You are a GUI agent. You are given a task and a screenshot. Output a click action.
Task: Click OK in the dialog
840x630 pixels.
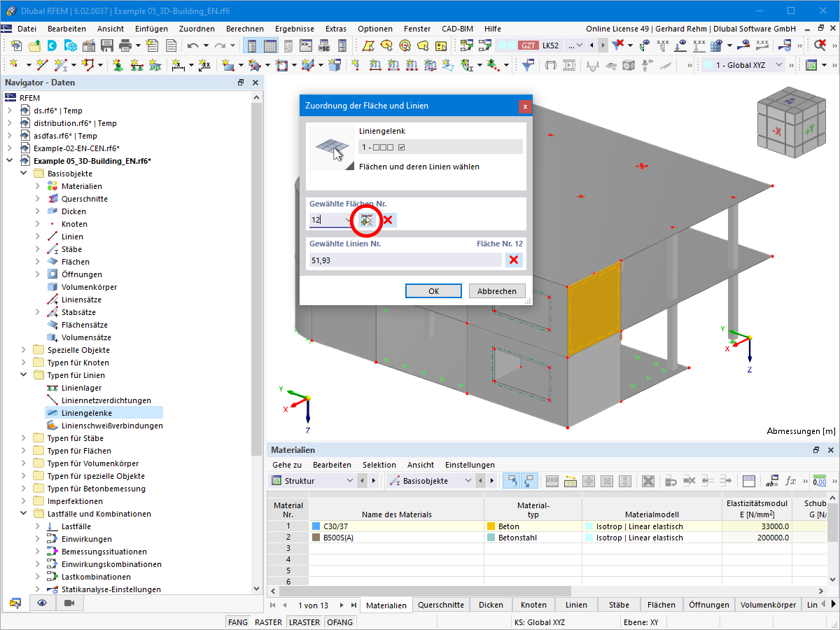click(x=434, y=291)
